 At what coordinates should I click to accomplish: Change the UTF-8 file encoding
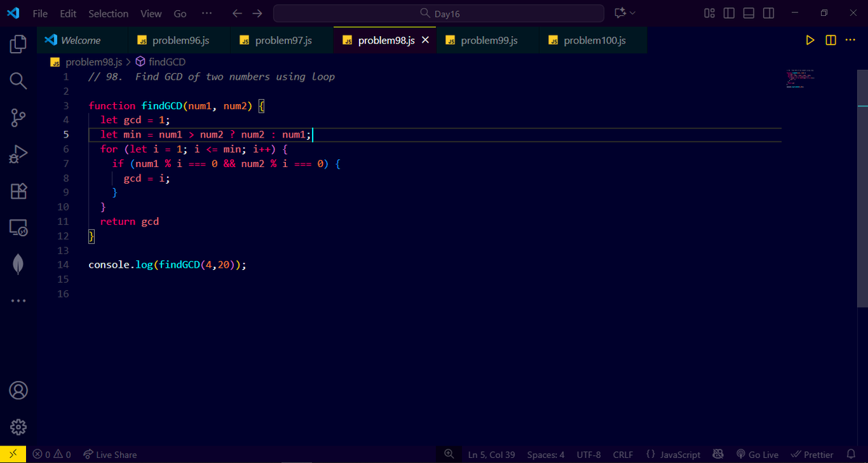click(x=589, y=455)
